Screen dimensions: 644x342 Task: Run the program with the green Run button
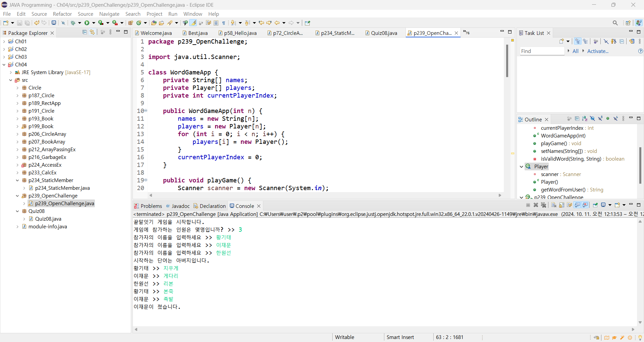(x=87, y=23)
